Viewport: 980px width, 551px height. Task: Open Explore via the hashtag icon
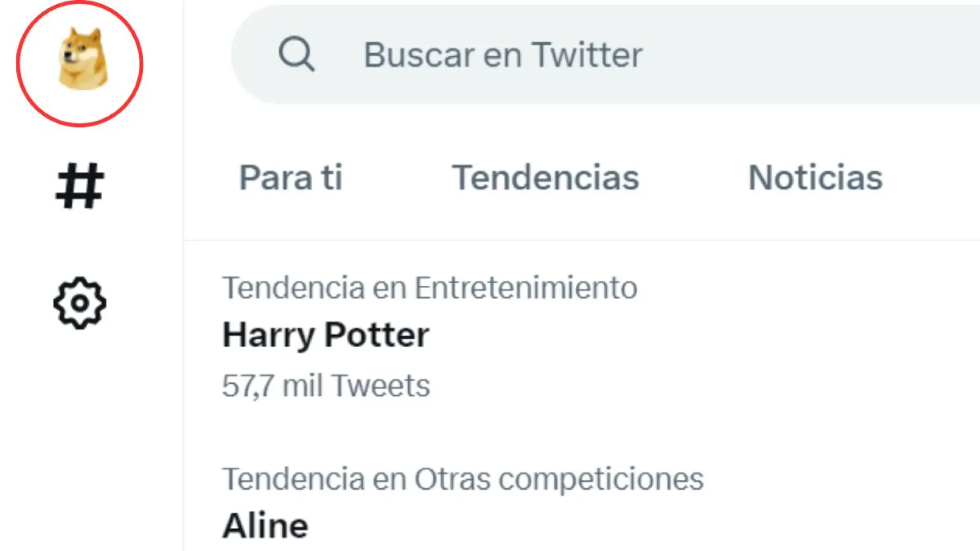point(80,186)
